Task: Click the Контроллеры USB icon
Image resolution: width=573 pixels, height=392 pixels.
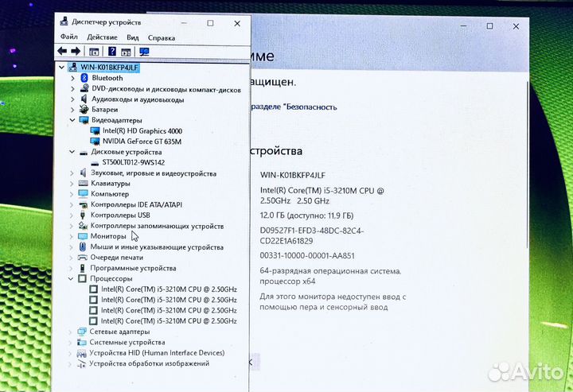Action: pyautogui.click(x=83, y=215)
